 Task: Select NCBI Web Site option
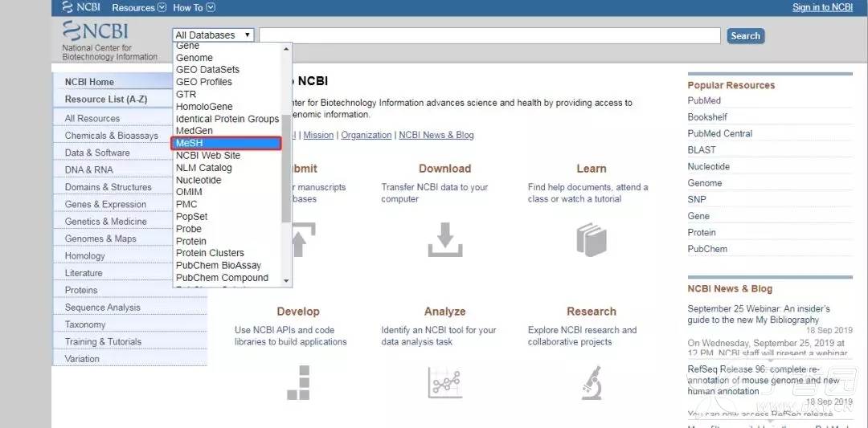[x=208, y=156]
